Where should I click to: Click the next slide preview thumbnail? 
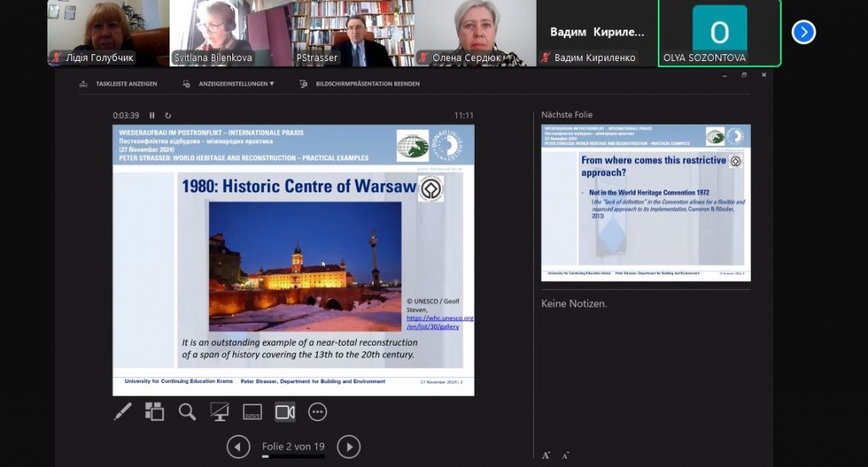click(646, 203)
